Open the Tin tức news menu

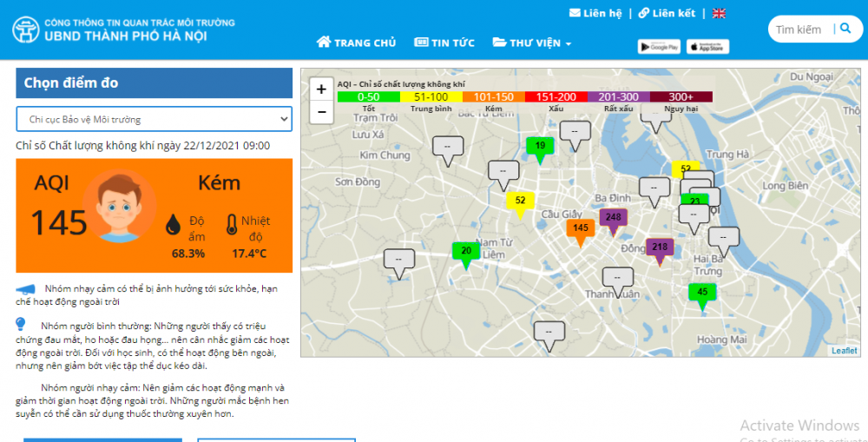click(x=446, y=43)
